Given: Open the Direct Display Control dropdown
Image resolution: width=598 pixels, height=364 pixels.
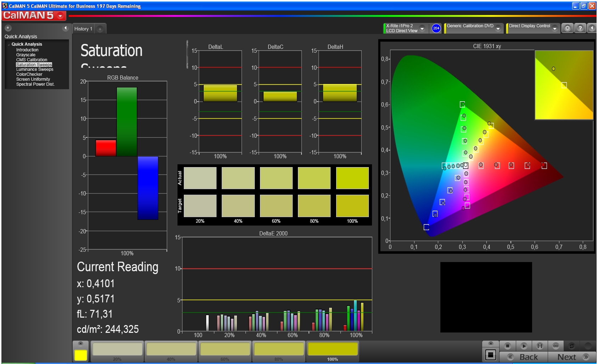Looking at the screenshot, I should coord(554,29).
